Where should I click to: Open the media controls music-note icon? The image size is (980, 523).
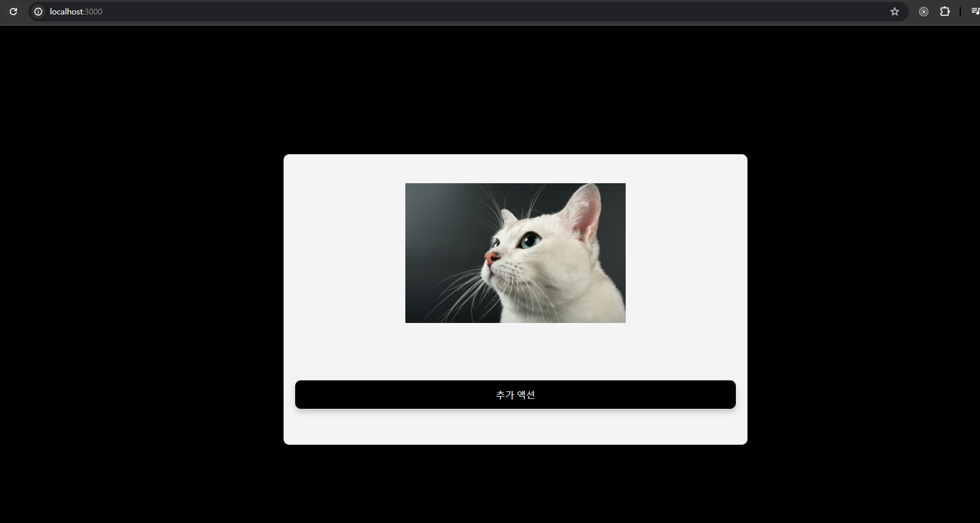975,12
